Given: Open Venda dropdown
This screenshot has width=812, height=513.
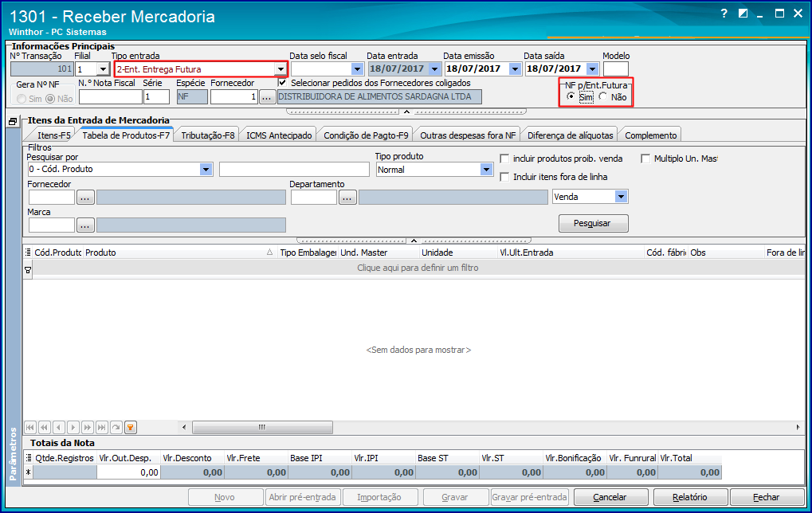Looking at the screenshot, I should pos(621,197).
